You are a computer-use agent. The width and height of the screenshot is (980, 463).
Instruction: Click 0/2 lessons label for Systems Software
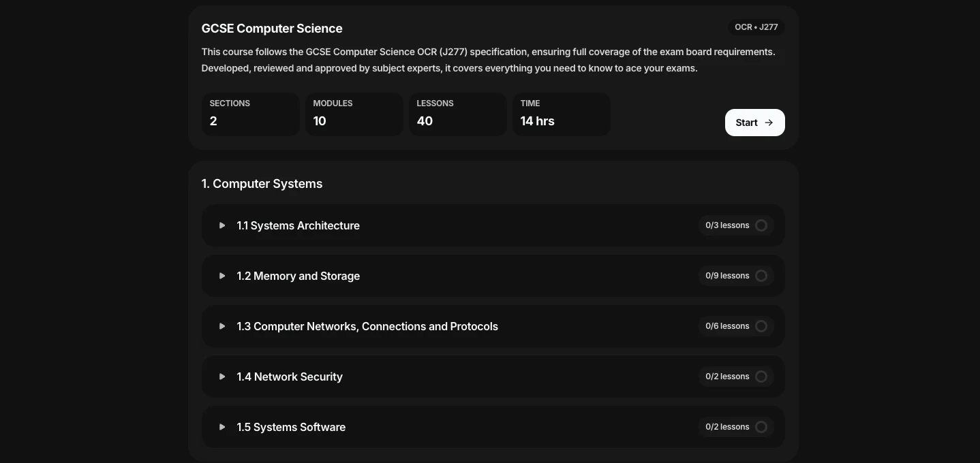point(727,427)
